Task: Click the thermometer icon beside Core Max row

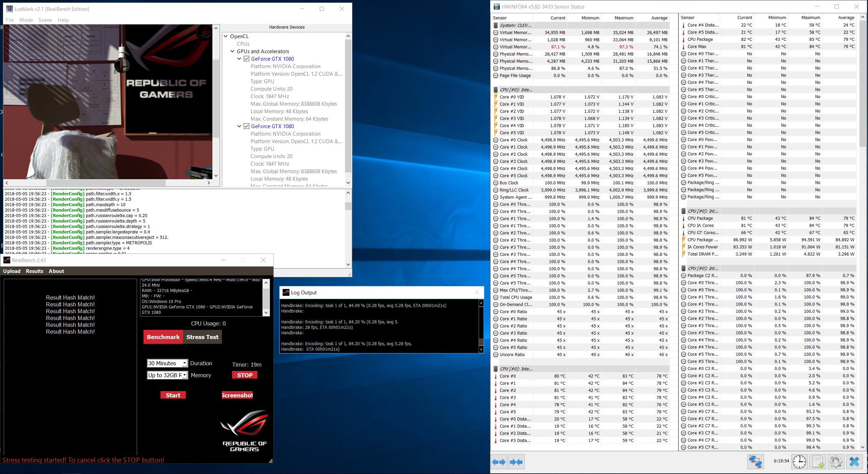Action: 684,47
